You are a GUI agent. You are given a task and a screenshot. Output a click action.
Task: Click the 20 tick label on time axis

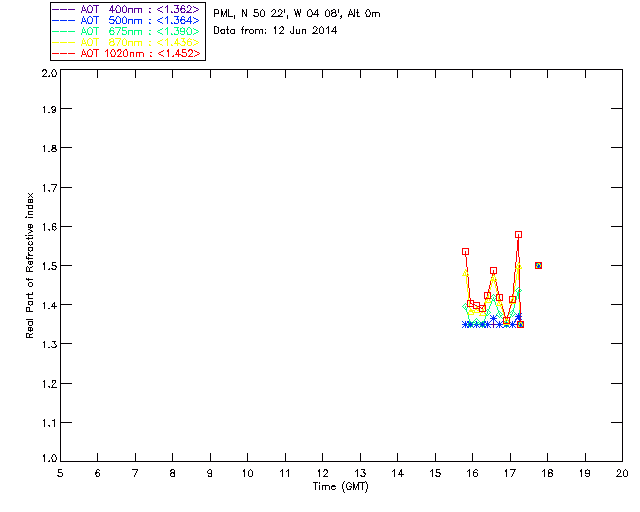point(622,473)
